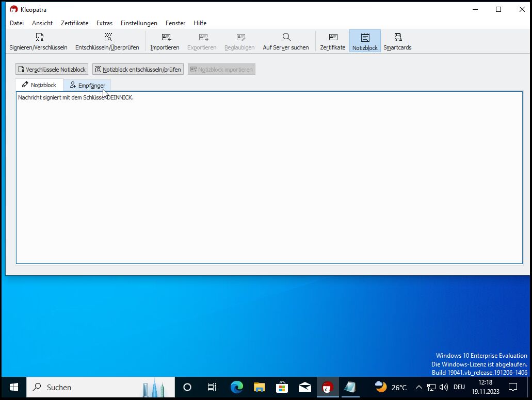Open Entschlüsseln/Überprüfen from the toolbar
The width and height of the screenshot is (532, 400).
click(x=107, y=41)
